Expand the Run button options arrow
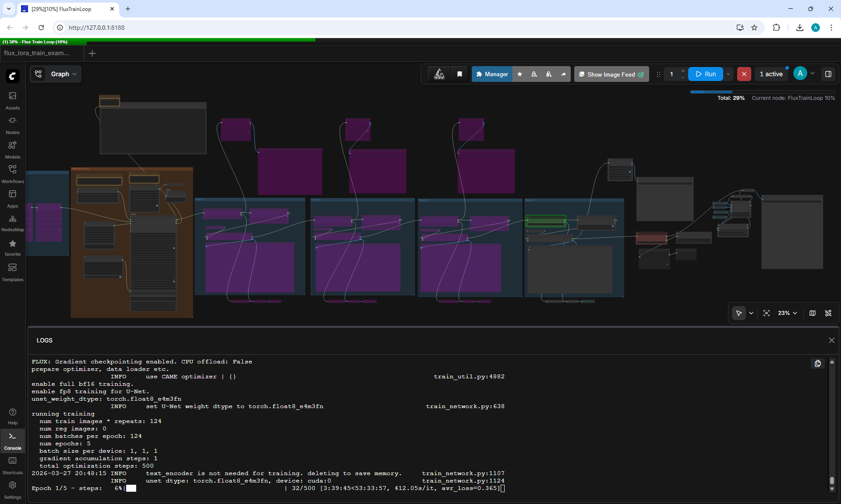The height and width of the screenshot is (504, 841). point(728,74)
